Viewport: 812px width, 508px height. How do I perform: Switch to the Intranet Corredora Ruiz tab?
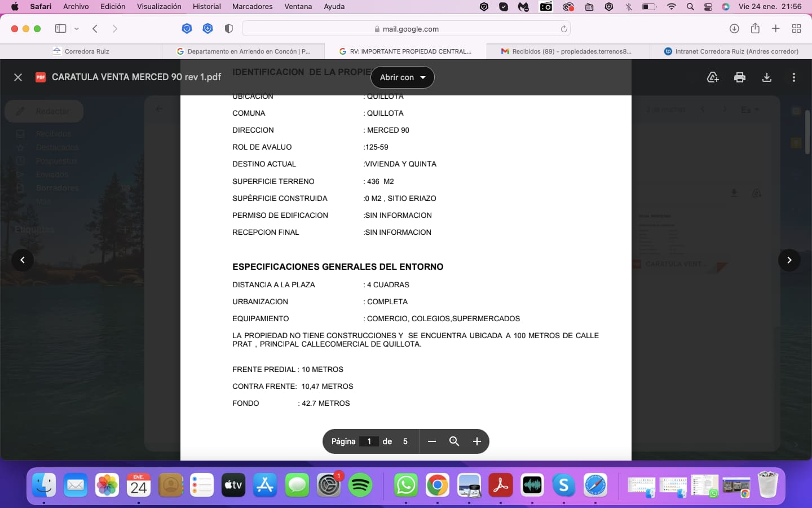731,51
